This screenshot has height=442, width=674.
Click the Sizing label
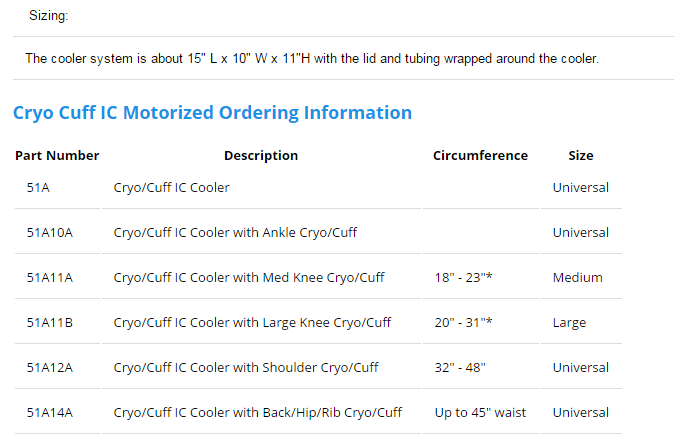coord(49,16)
